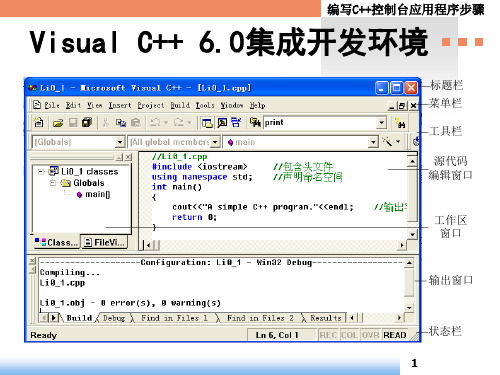The width and height of the screenshot is (500, 375).
Task: Click the Save diskette icon
Action: point(73,123)
